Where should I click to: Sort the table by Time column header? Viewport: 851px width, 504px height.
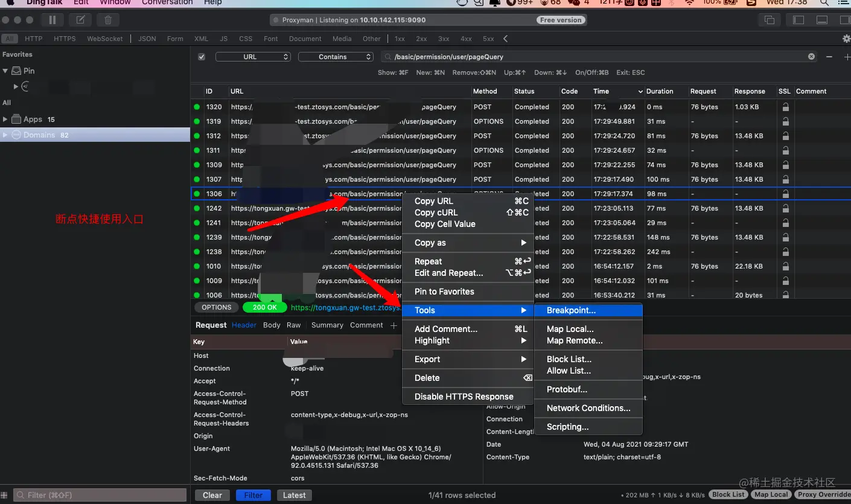click(x=617, y=91)
